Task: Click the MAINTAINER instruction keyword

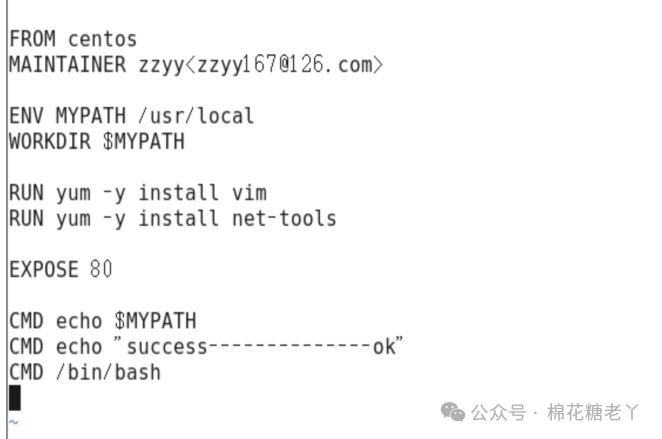Action: [68, 65]
